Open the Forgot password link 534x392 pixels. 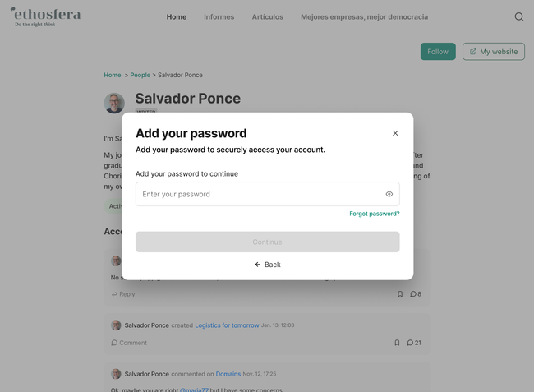click(x=374, y=214)
